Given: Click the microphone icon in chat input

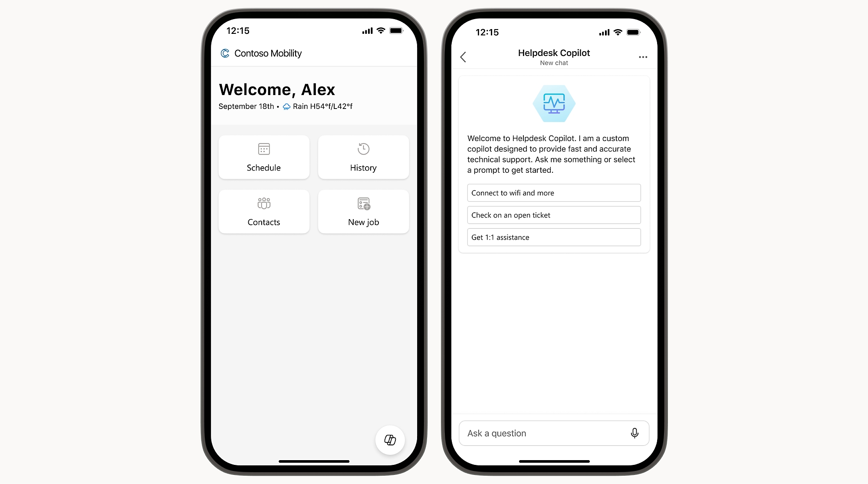Looking at the screenshot, I should (633, 433).
